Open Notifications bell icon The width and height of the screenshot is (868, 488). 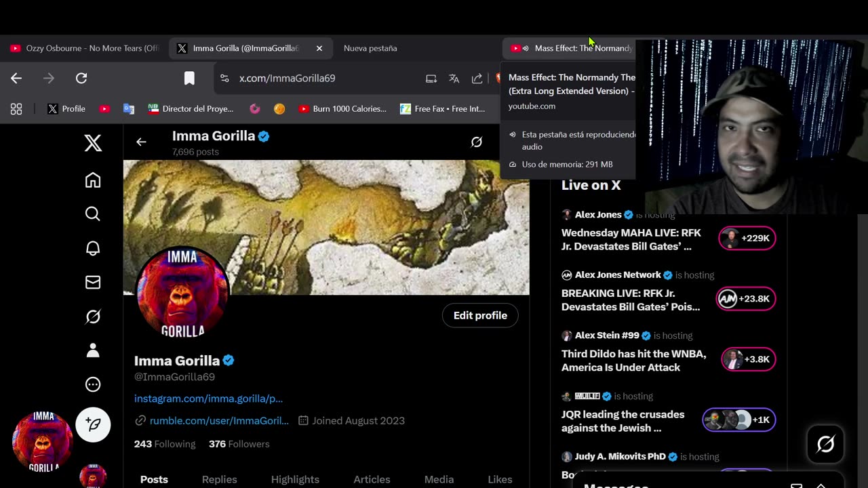coord(93,248)
